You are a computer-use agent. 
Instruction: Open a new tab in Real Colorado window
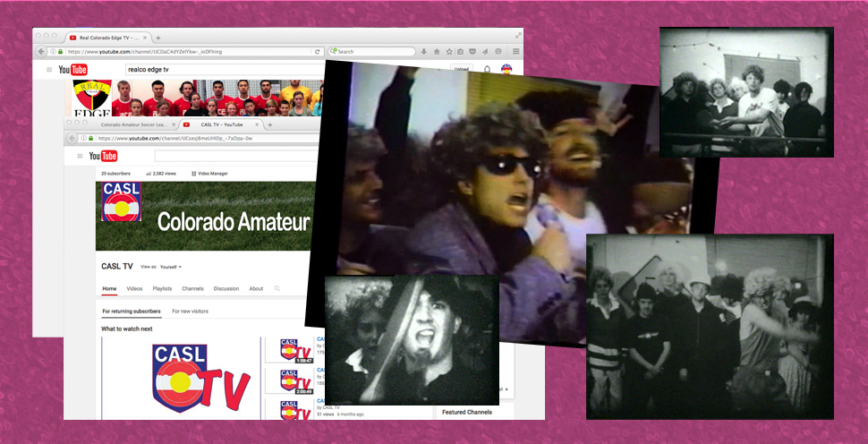[158, 38]
